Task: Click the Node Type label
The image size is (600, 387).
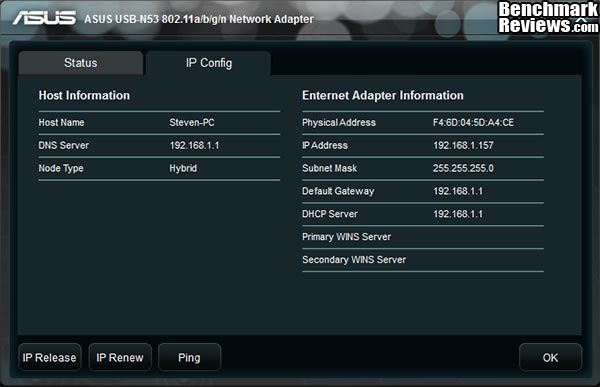Action: pos(61,168)
